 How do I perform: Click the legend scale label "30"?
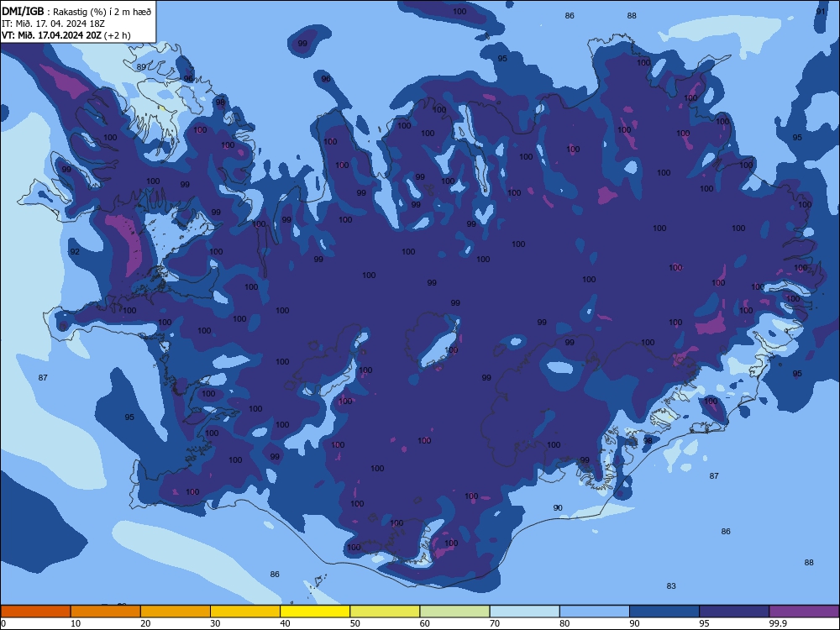[x=215, y=623]
